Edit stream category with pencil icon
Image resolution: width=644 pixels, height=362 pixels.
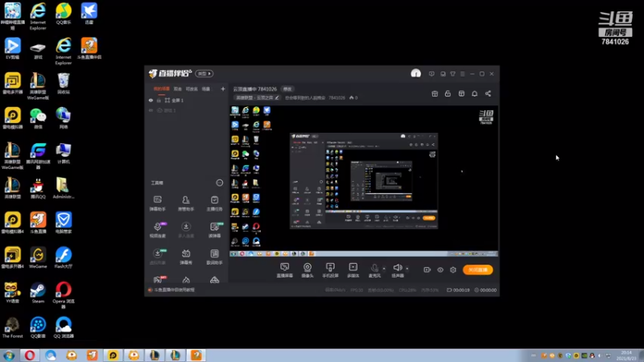[277, 97]
